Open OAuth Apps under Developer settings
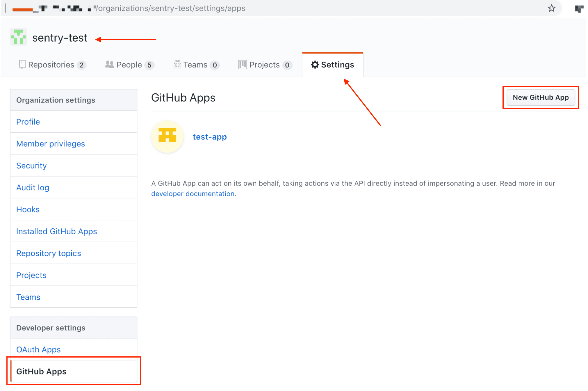 [38, 349]
